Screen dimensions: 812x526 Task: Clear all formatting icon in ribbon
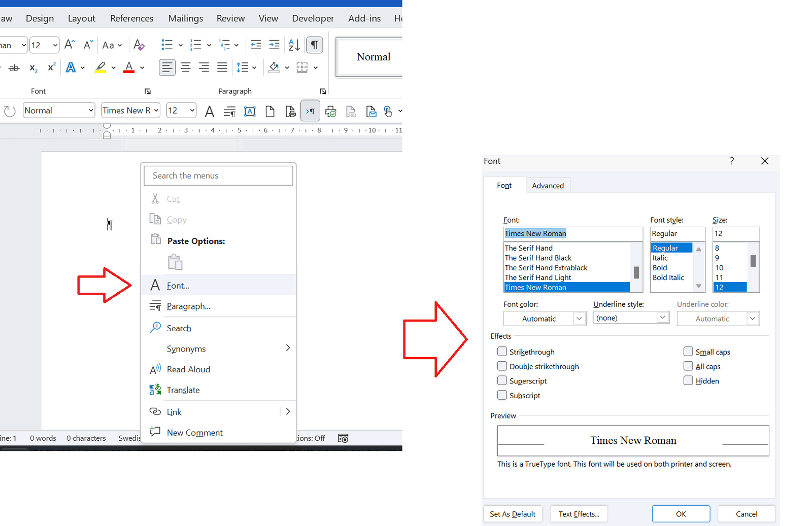139,45
